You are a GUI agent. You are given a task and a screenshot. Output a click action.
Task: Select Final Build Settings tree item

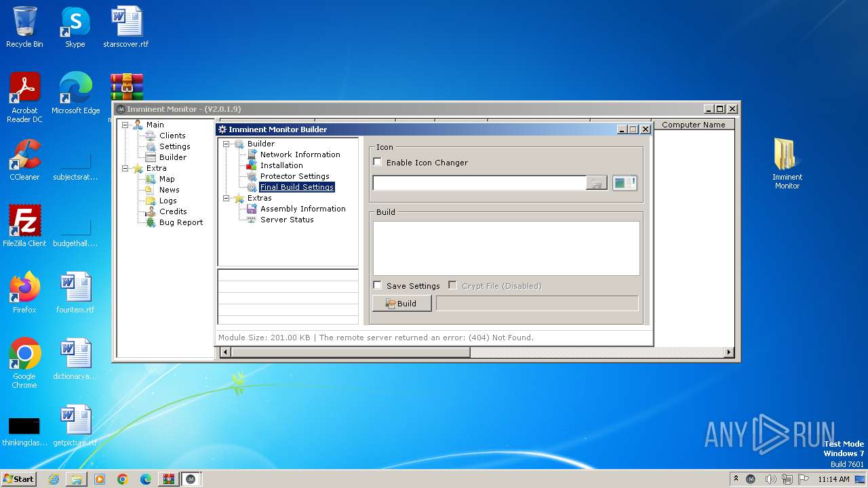pos(297,187)
